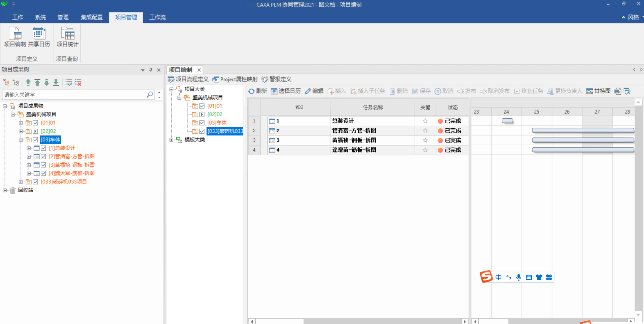Click the search magnifier in keyword box
644x324 pixels.
[x=150, y=95]
